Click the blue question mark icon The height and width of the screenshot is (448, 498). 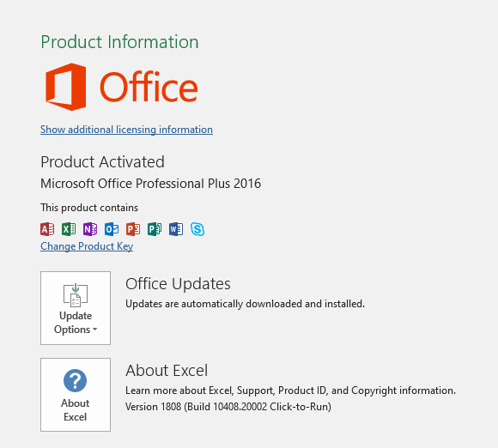75,380
